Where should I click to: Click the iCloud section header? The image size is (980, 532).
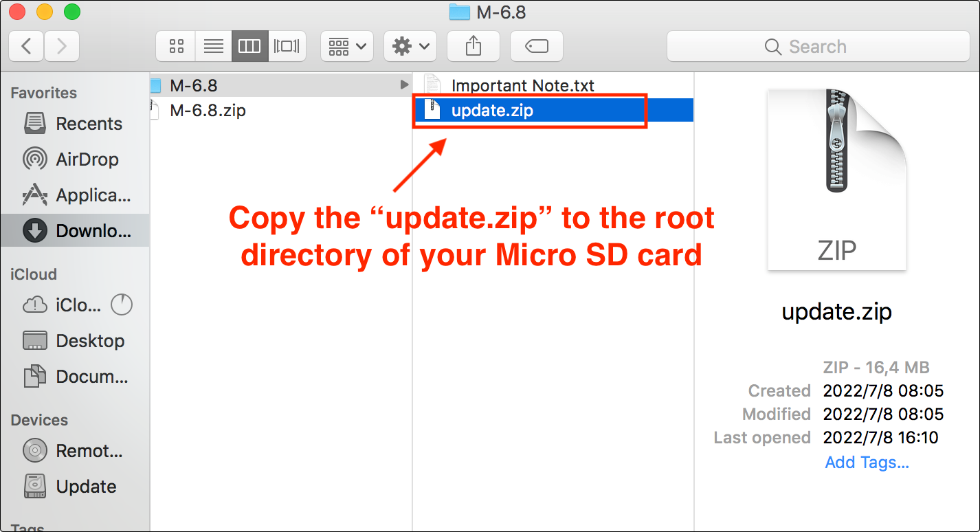tap(34, 274)
